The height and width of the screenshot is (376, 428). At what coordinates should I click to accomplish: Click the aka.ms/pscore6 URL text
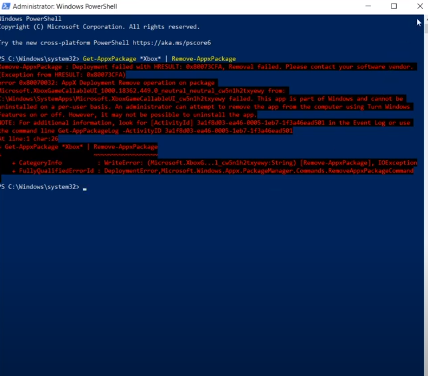(x=172, y=43)
